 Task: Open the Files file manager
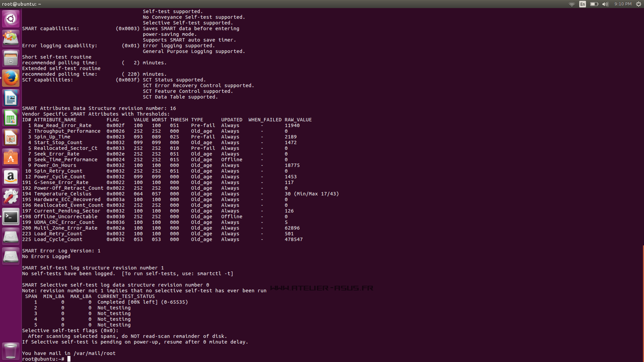click(11, 58)
